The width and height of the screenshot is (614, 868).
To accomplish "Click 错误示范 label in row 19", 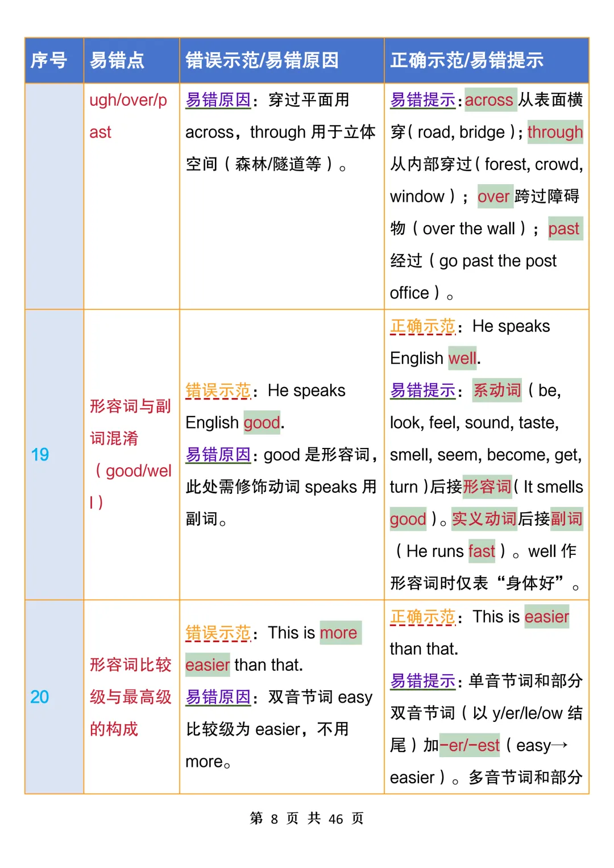I will [x=218, y=391].
